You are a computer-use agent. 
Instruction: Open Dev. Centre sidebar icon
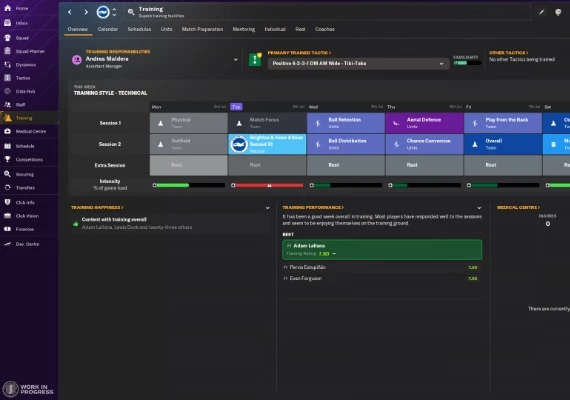point(8,244)
